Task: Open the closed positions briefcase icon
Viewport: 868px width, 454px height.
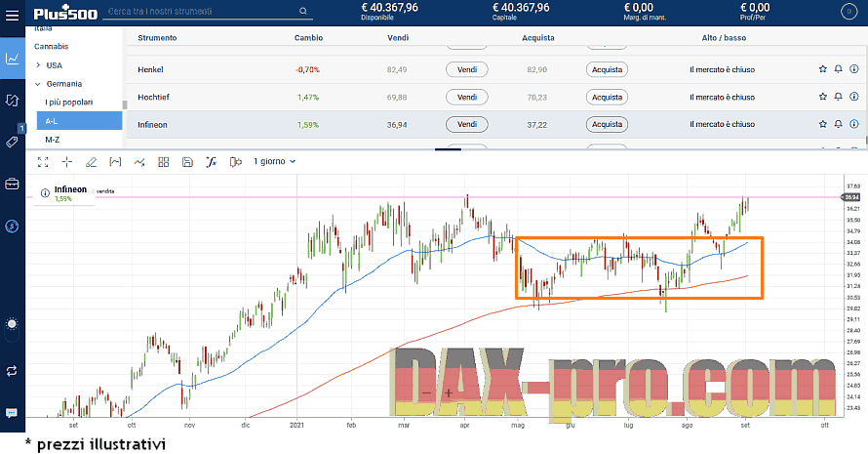Action: 12,184
